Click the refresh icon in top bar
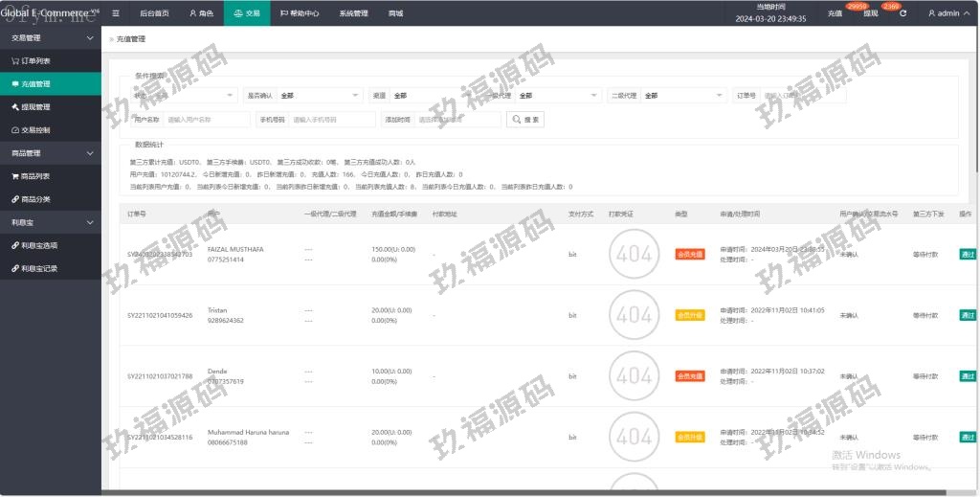 [902, 13]
